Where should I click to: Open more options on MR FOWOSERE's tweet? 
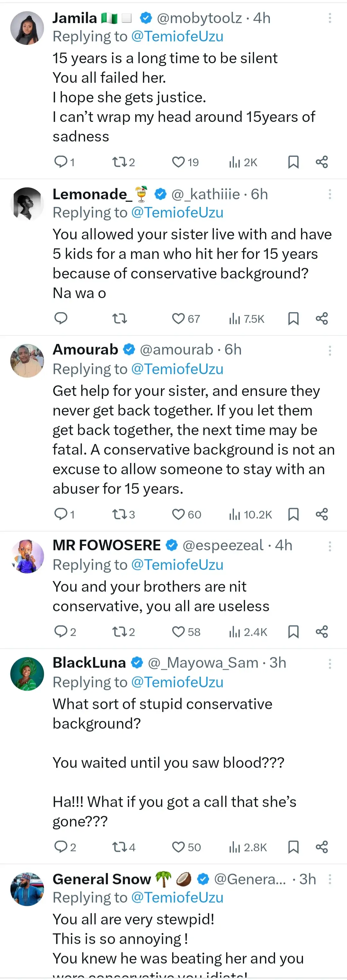(329, 546)
